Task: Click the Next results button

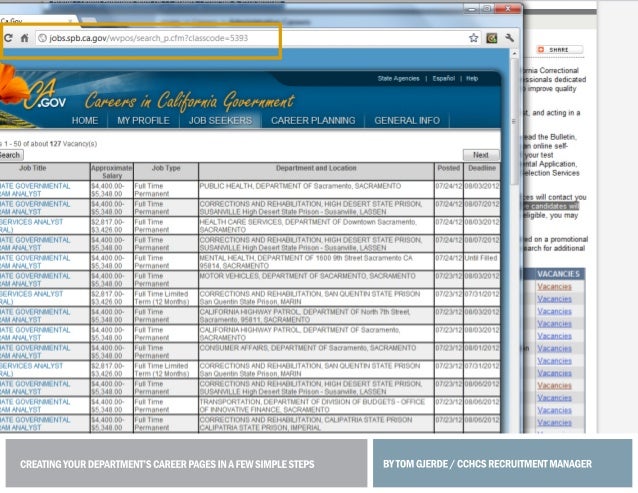Action: tap(481, 155)
